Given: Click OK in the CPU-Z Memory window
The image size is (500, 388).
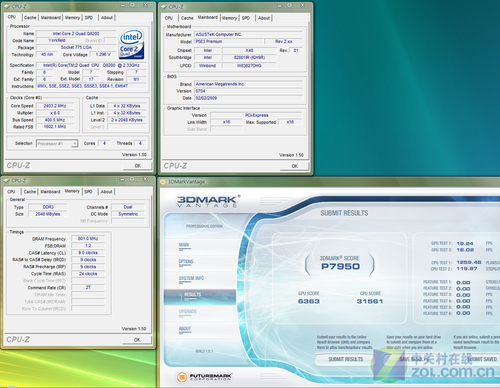Looking at the screenshot, I should coord(137,340).
